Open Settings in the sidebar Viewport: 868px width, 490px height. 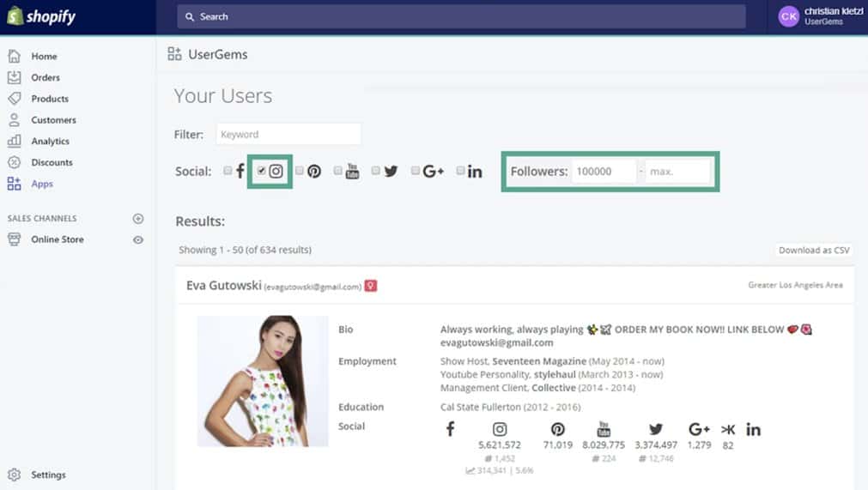(48, 475)
